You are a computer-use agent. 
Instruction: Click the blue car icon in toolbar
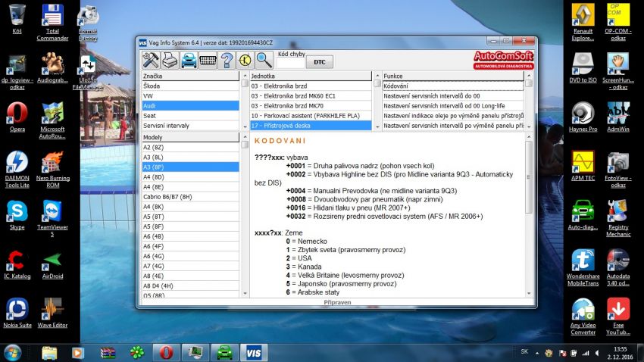(x=189, y=61)
